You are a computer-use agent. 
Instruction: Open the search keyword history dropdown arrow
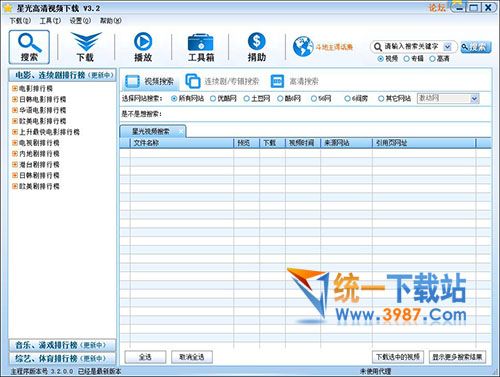pyautogui.click(x=448, y=47)
